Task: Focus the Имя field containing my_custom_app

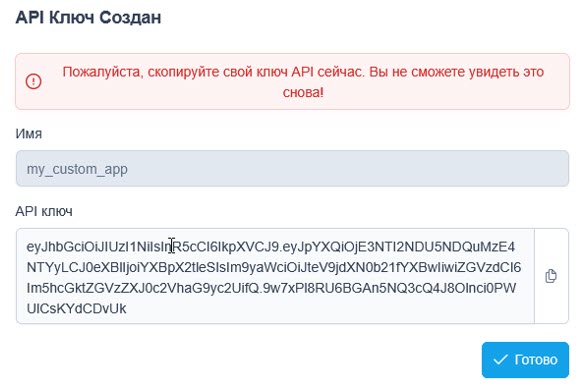Action: pos(292,169)
